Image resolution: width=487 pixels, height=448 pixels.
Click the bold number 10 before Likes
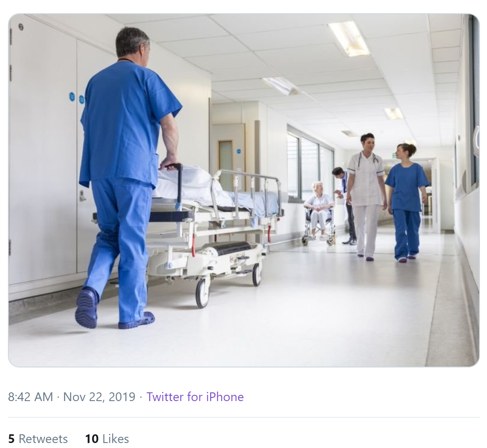(x=92, y=439)
